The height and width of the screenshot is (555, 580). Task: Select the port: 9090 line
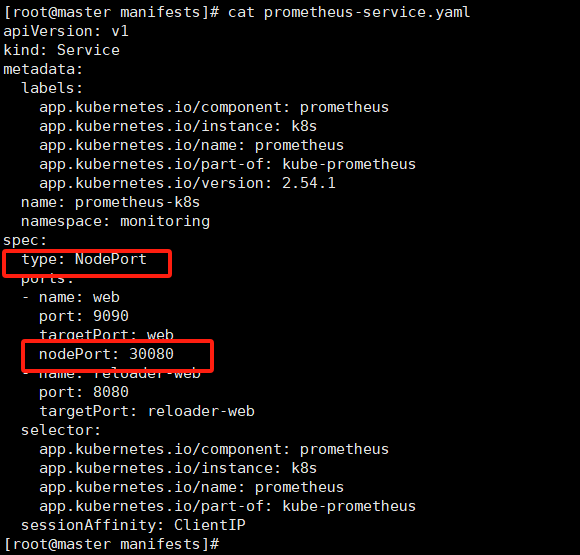[84, 316]
